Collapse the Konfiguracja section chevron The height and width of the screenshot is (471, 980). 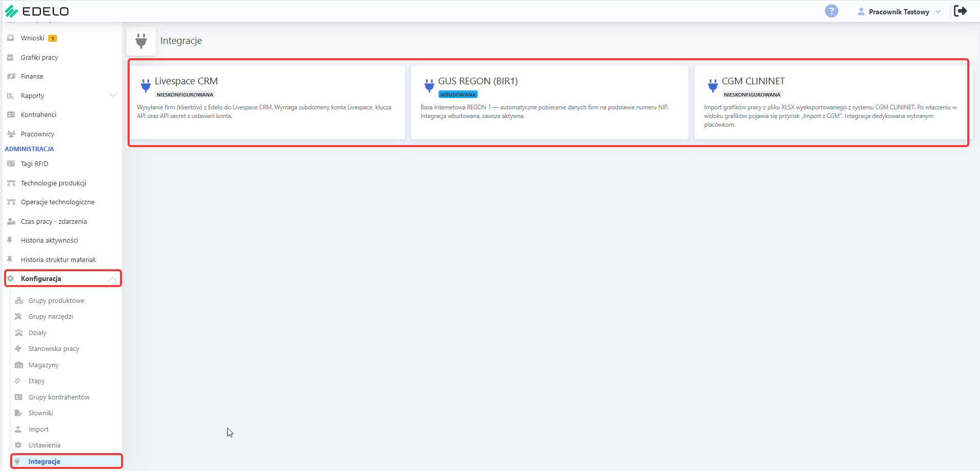112,278
